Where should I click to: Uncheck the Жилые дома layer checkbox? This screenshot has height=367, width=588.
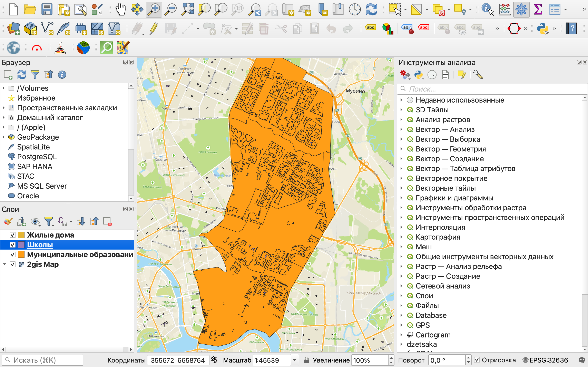click(13, 235)
